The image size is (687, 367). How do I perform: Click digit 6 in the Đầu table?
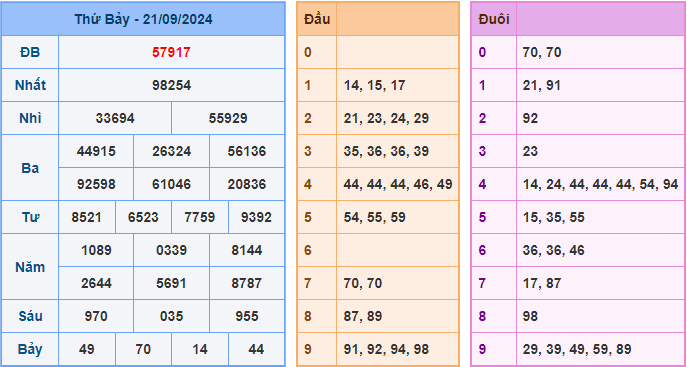308,250
